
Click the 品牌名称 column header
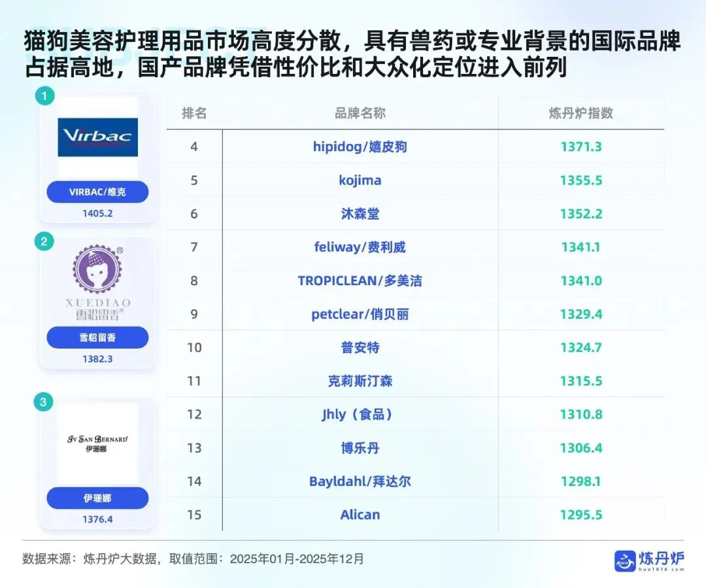click(x=360, y=113)
